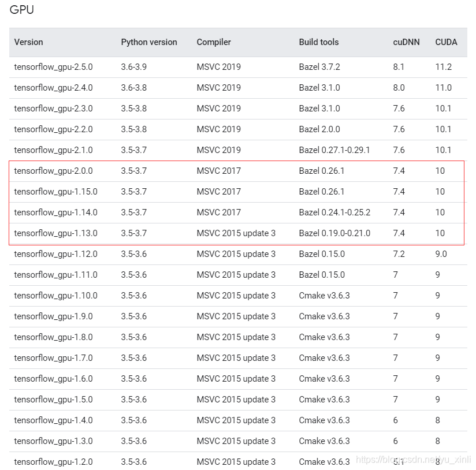This screenshot has width=476, height=470.
Task: Click Bazel 0.24.1-0.25.2 build tools cell
Action: pyautogui.click(x=334, y=212)
